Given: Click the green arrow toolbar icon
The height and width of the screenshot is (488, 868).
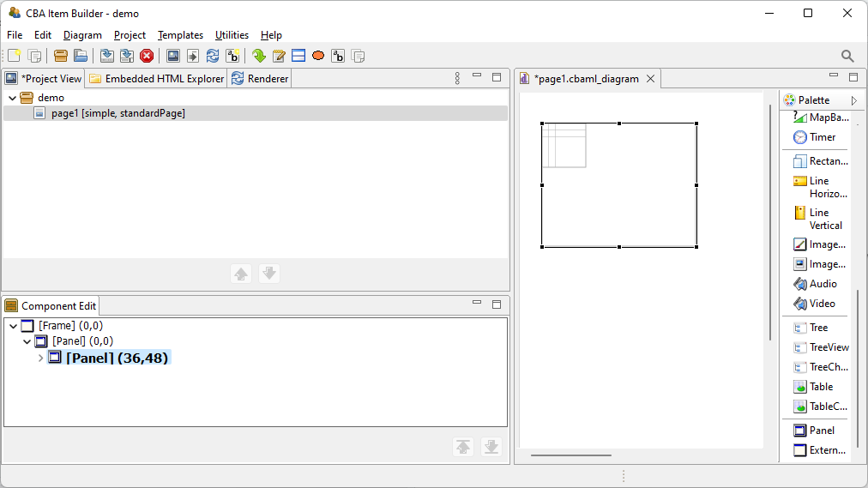Looking at the screenshot, I should 259,56.
